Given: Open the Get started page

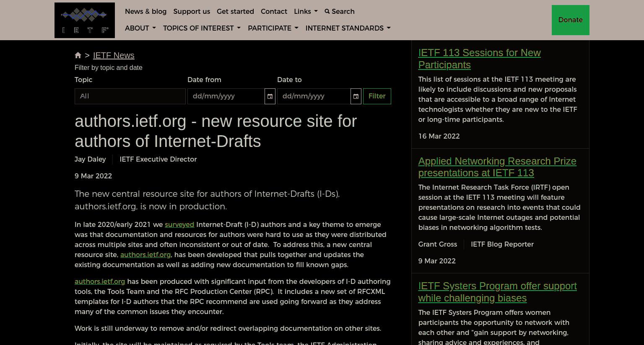Looking at the screenshot, I should pos(235,11).
